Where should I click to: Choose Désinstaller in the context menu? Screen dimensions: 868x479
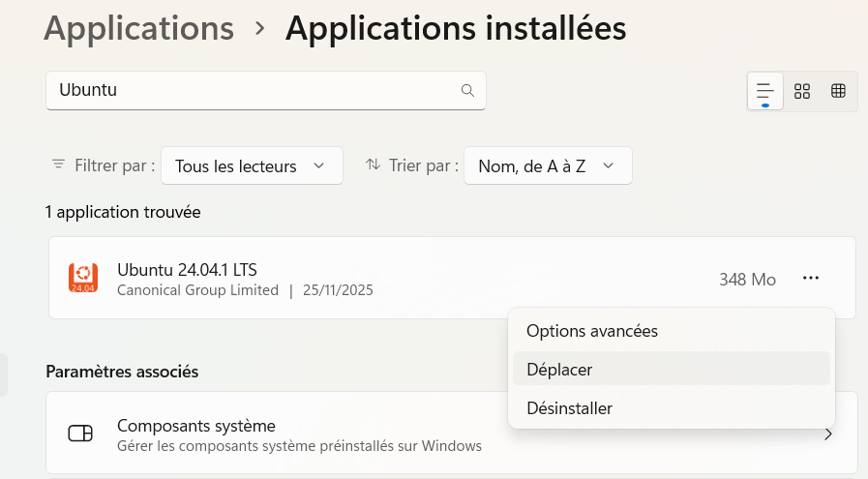(671, 408)
